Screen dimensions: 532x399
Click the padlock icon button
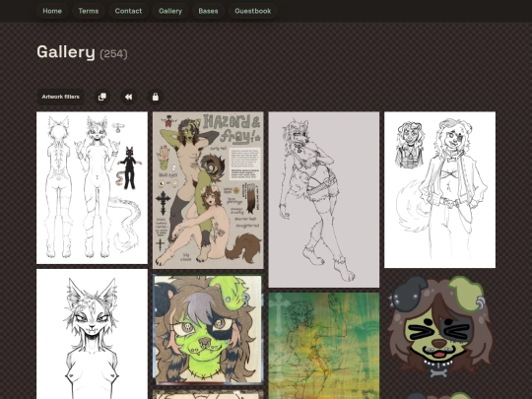[156, 97]
